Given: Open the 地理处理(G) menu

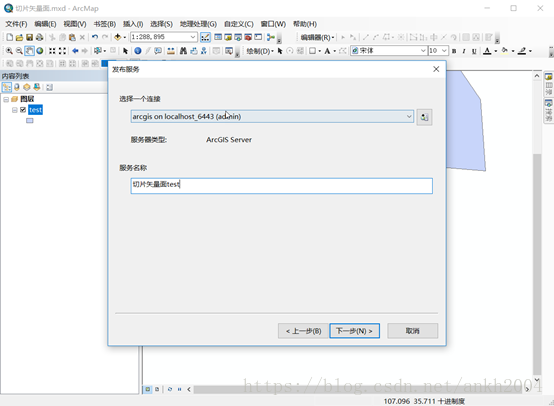Looking at the screenshot, I should tap(198, 24).
